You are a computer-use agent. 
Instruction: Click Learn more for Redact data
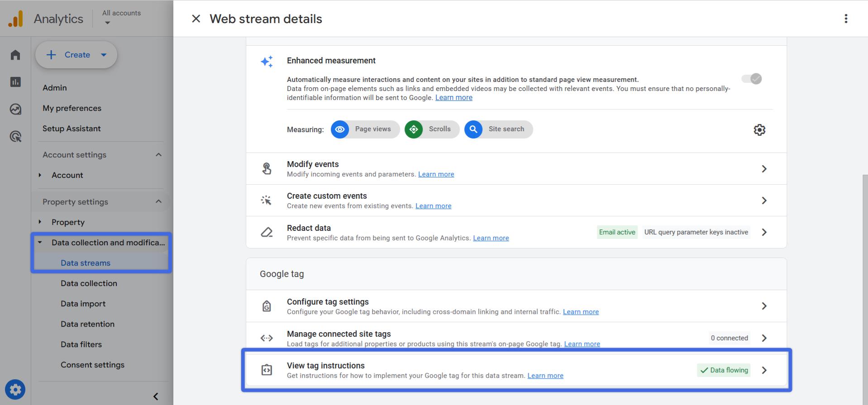point(491,238)
